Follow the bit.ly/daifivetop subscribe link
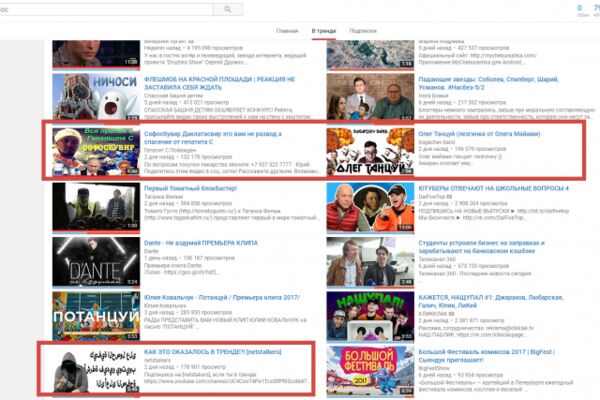 click(543, 211)
